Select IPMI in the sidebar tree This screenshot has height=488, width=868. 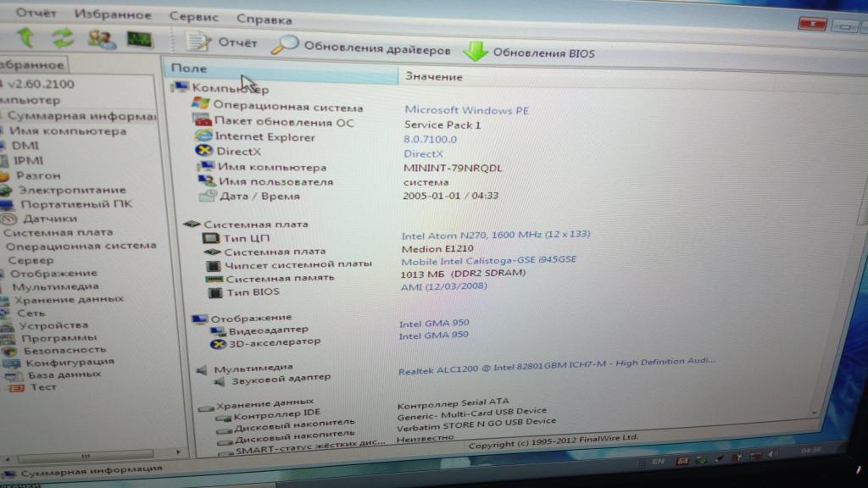[28, 160]
